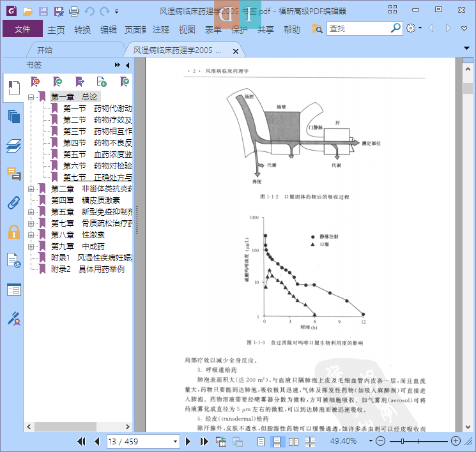Open the settings gear dropdown

pos(414,28)
